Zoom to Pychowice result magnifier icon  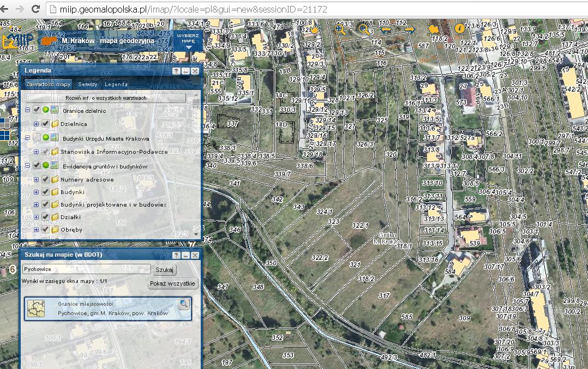[184, 304]
